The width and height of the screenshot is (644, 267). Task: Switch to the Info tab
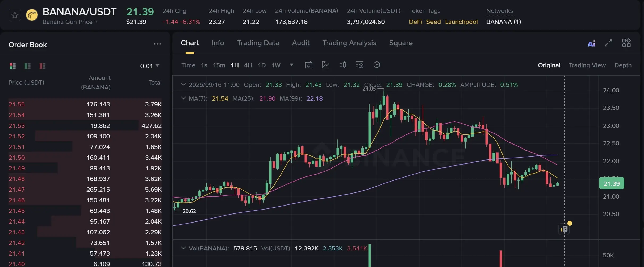coord(218,43)
